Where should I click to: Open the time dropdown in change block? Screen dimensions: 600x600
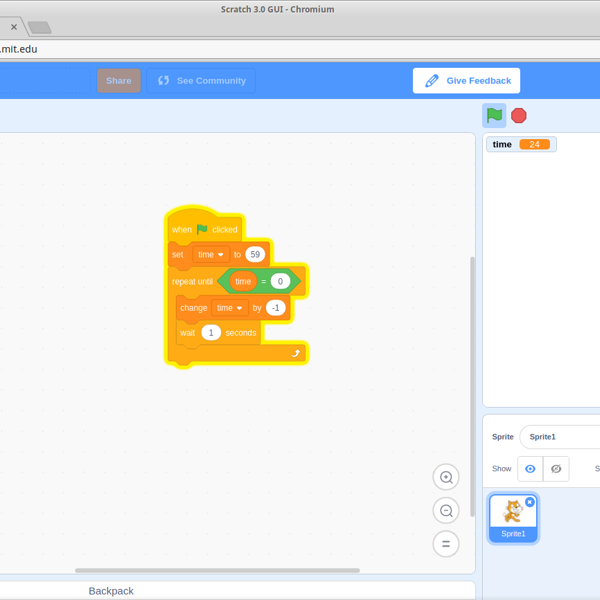[x=229, y=308]
